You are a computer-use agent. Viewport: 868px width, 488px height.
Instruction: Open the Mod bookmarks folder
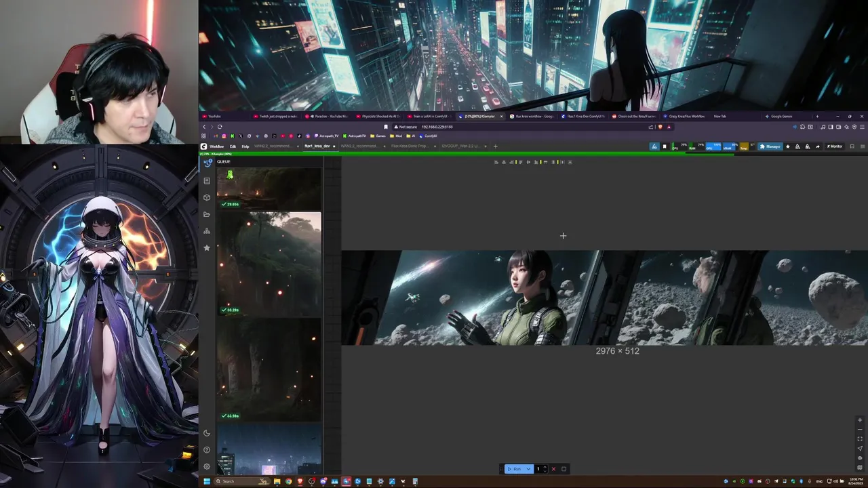point(396,136)
